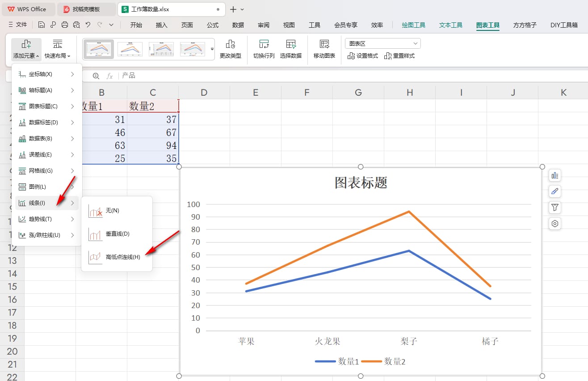Expand the chart styles gallery arrow

pos(212,49)
